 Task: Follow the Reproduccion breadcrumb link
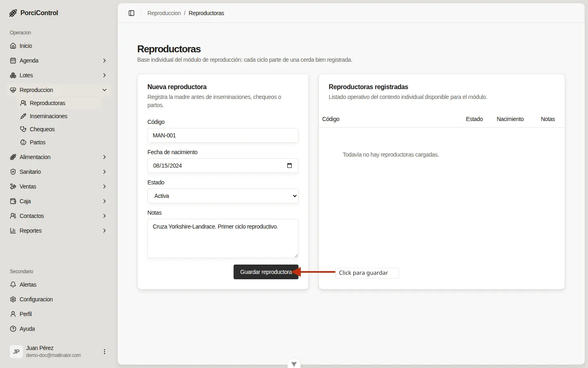(x=164, y=13)
